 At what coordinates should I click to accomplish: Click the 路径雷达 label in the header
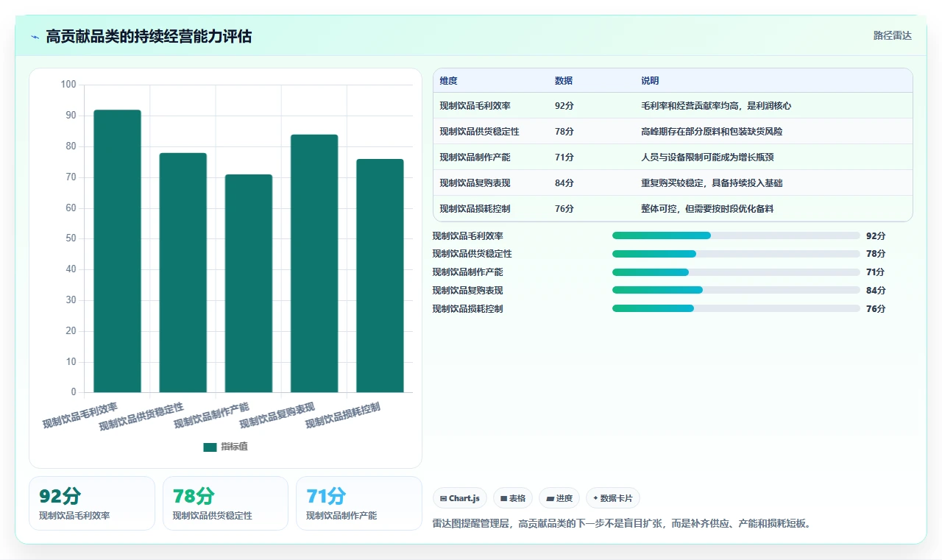tap(892, 35)
